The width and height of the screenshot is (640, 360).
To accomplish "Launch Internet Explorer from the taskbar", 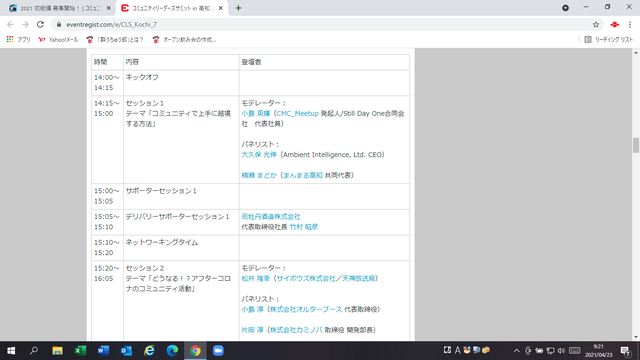I will pos(149,351).
